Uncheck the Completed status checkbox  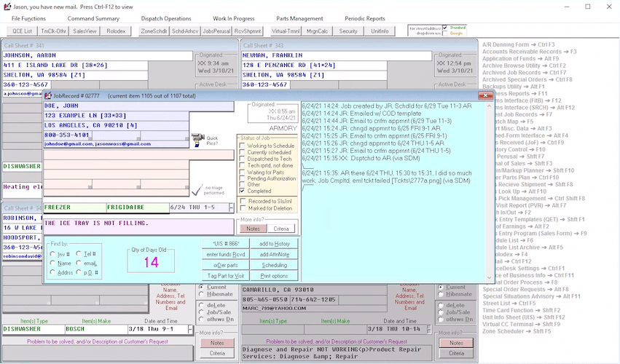tap(242, 191)
